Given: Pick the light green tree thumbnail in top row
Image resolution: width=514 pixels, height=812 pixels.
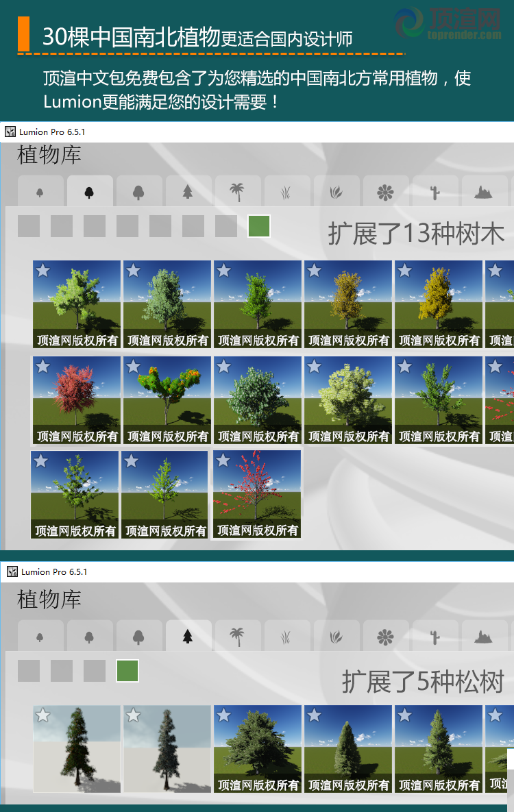Looking at the screenshot, I should tap(77, 304).
